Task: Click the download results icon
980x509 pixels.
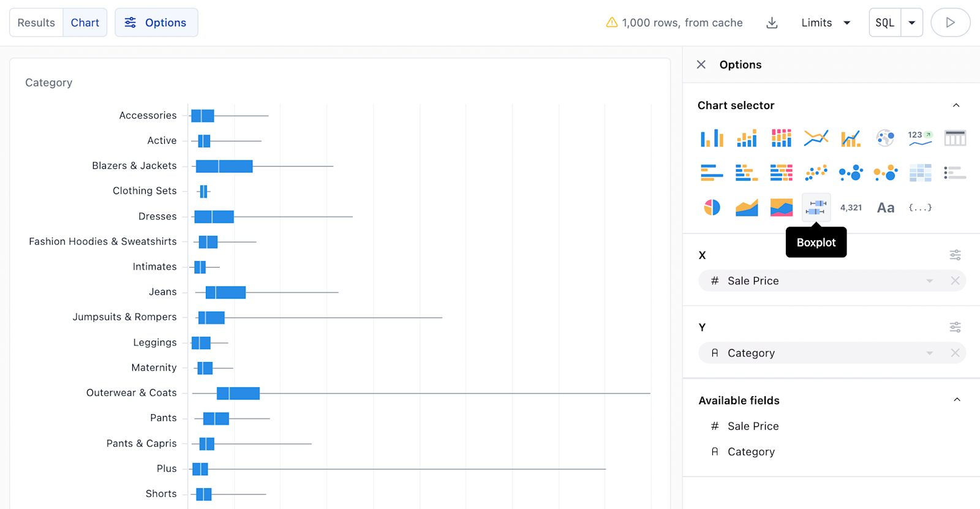Action: (772, 23)
